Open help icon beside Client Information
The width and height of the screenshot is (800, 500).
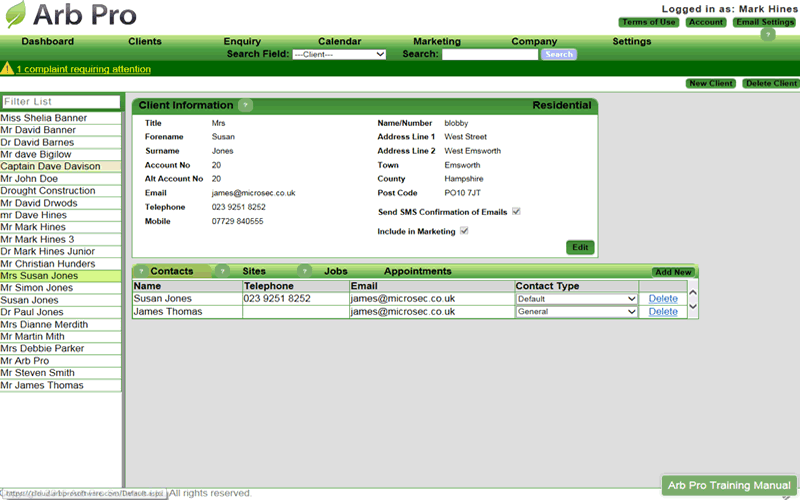tap(245, 105)
